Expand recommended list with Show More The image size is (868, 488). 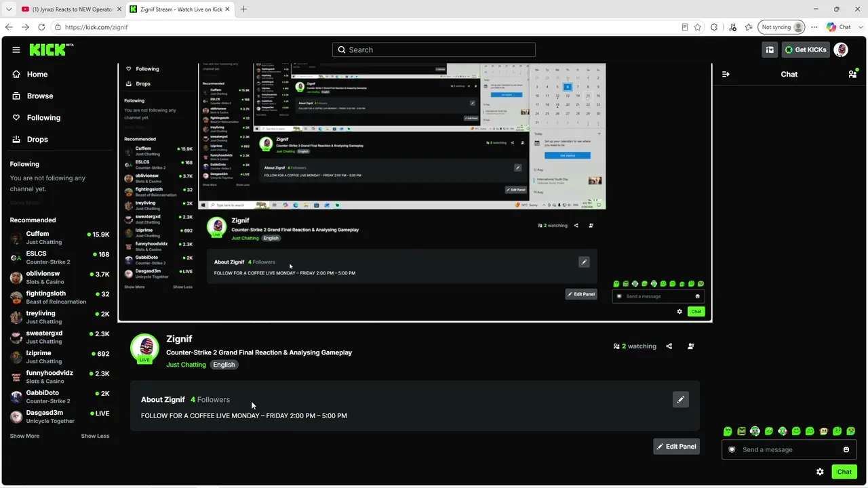coord(24,436)
